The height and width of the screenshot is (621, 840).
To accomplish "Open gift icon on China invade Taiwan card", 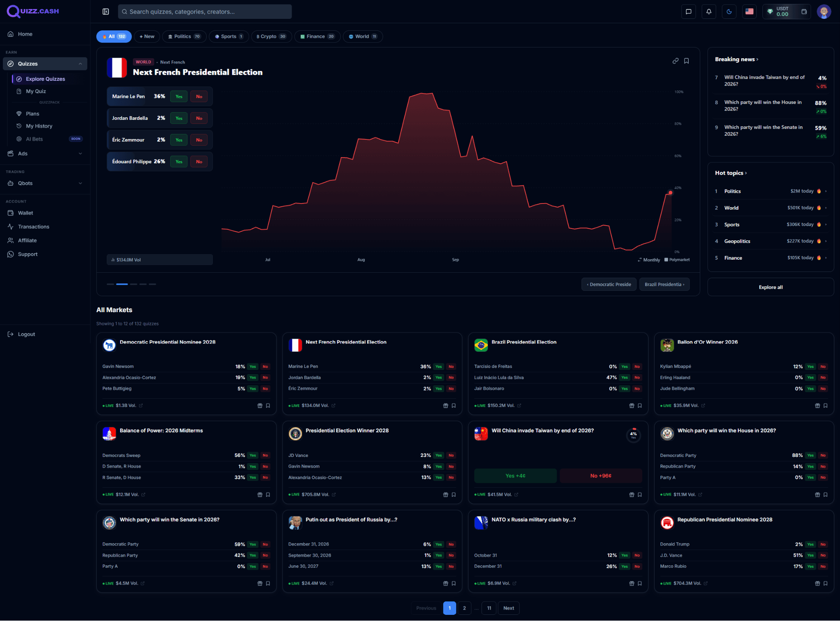I will [x=632, y=495].
